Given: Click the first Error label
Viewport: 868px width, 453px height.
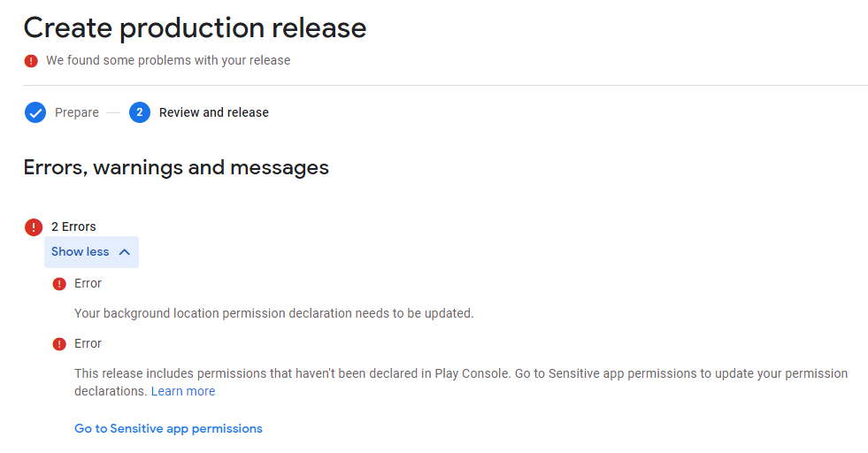Looking at the screenshot, I should pos(88,283).
